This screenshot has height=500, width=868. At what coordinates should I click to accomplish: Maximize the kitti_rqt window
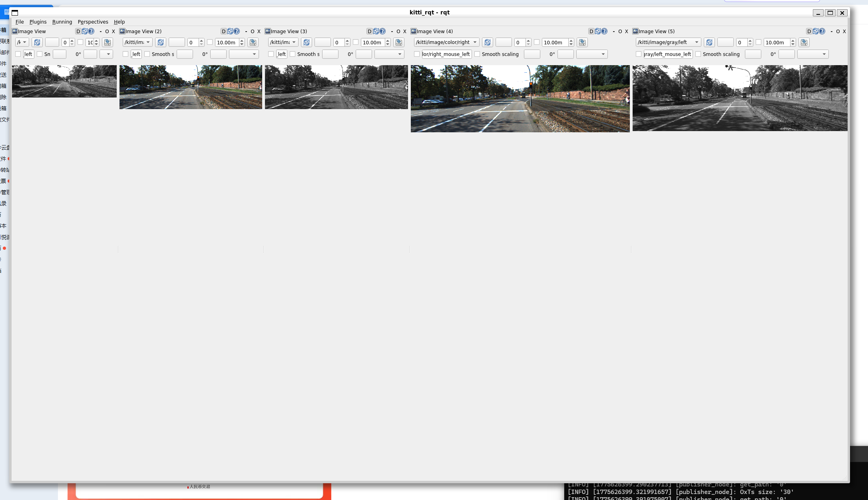pos(830,13)
